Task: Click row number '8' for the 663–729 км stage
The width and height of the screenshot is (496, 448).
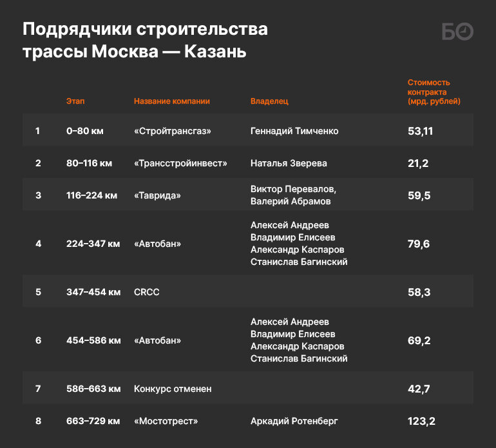Action: [38, 421]
